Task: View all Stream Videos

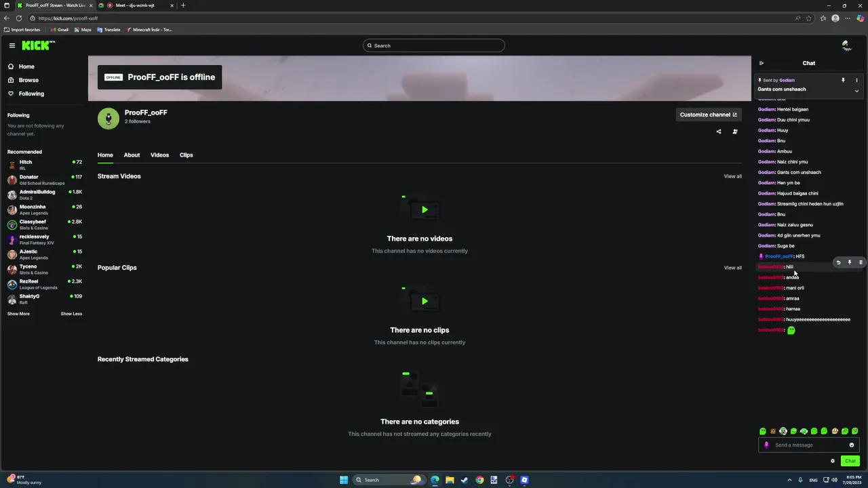Action: [732, 176]
